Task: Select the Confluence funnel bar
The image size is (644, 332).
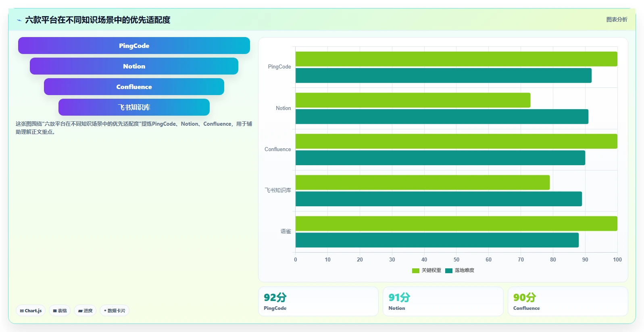Action: [x=134, y=87]
